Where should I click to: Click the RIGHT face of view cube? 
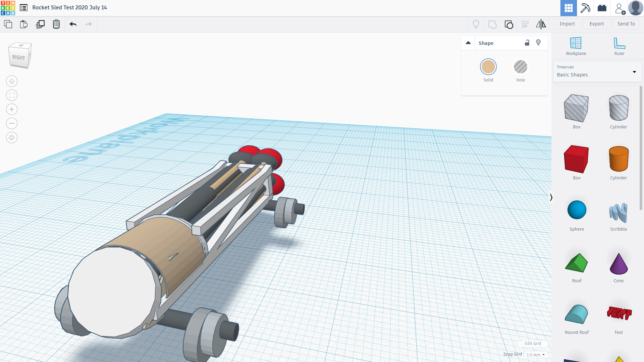pyautogui.click(x=19, y=57)
